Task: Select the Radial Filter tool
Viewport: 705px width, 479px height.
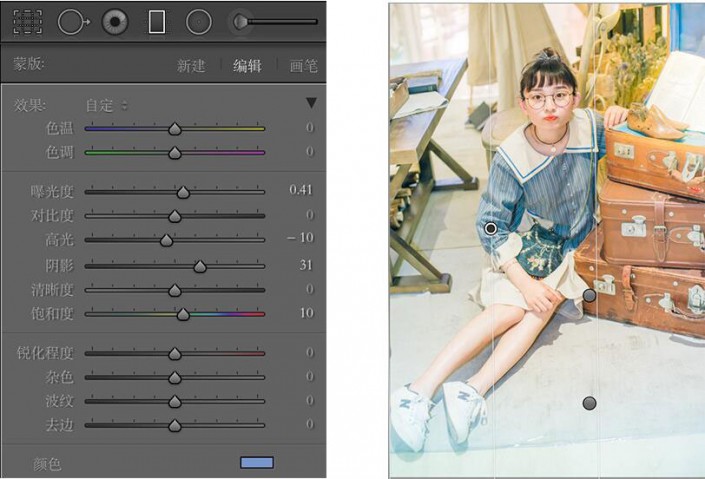Action: (x=199, y=22)
